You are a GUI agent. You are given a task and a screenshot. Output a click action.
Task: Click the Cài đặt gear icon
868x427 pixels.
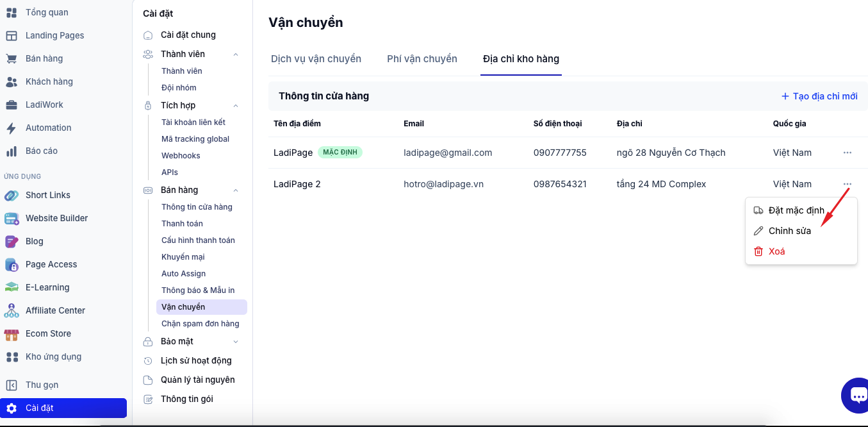pos(12,408)
